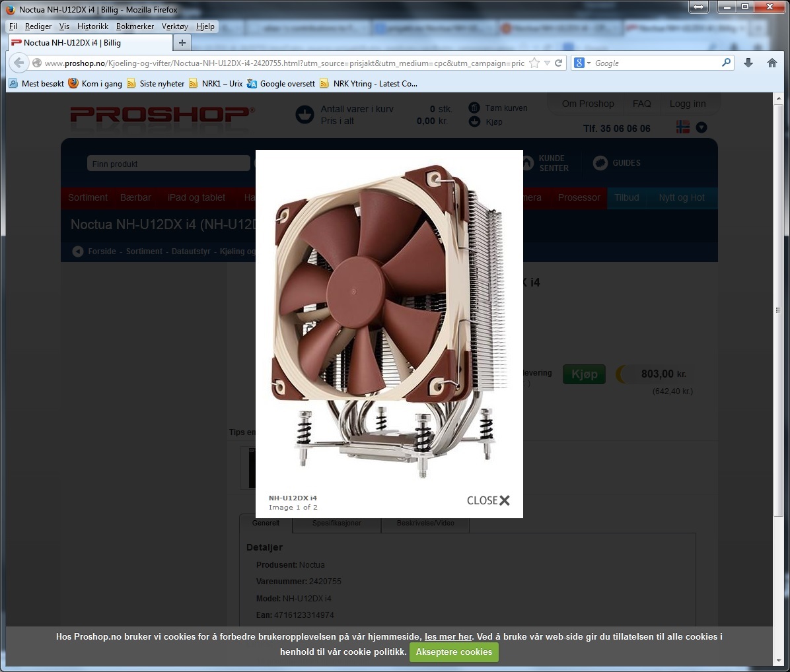Click the Noctua cooler enlarged image
This screenshot has width=790, height=672.
[x=389, y=320]
